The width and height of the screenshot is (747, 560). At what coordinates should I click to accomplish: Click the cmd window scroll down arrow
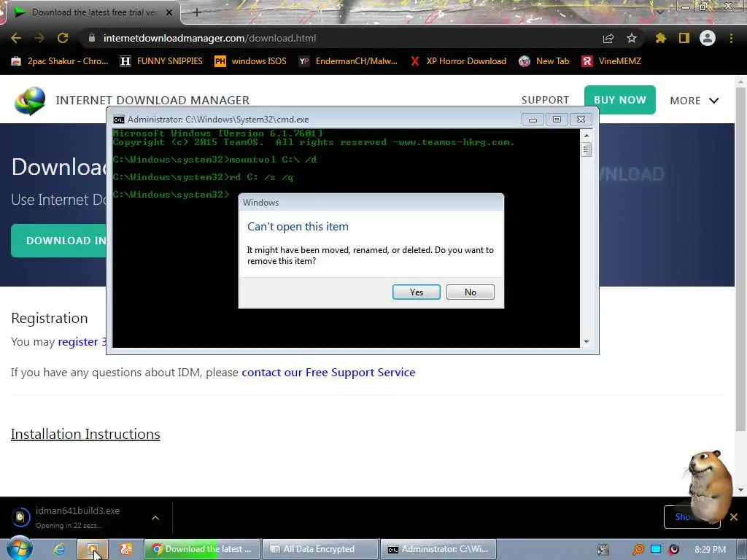[x=587, y=341]
